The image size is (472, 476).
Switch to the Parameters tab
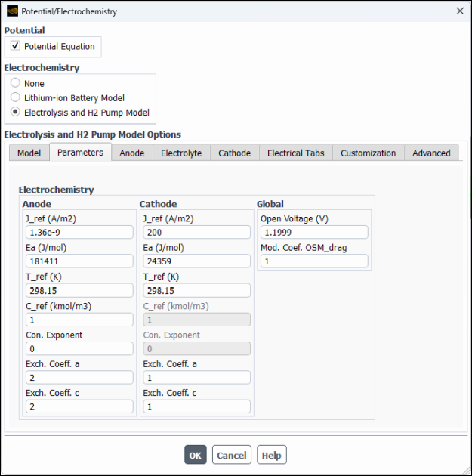80,152
